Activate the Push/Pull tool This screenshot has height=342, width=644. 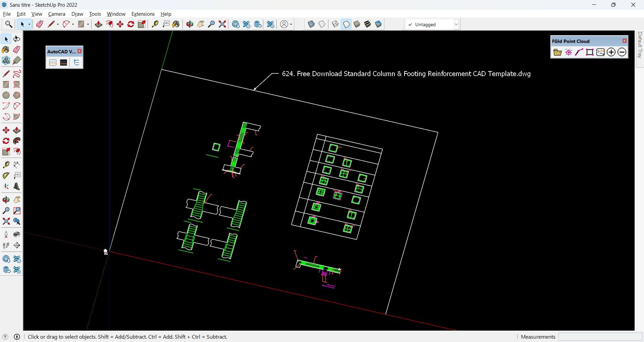pos(98,24)
